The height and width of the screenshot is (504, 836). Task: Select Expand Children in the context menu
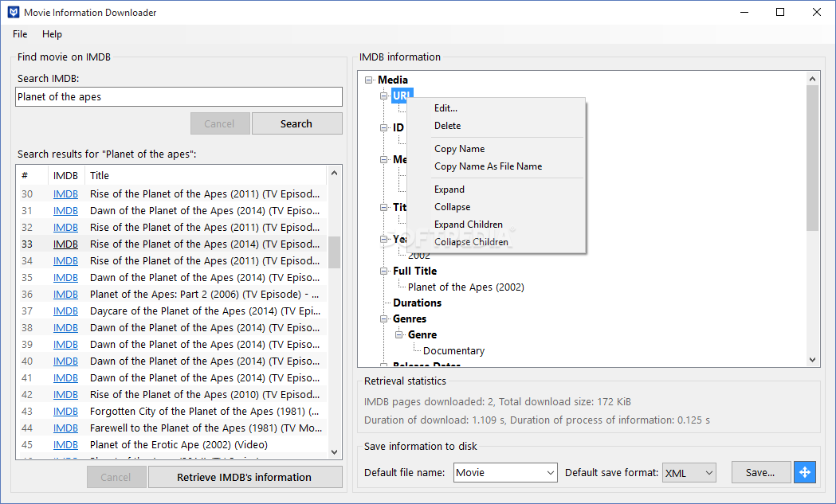pyautogui.click(x=468, y=225)
